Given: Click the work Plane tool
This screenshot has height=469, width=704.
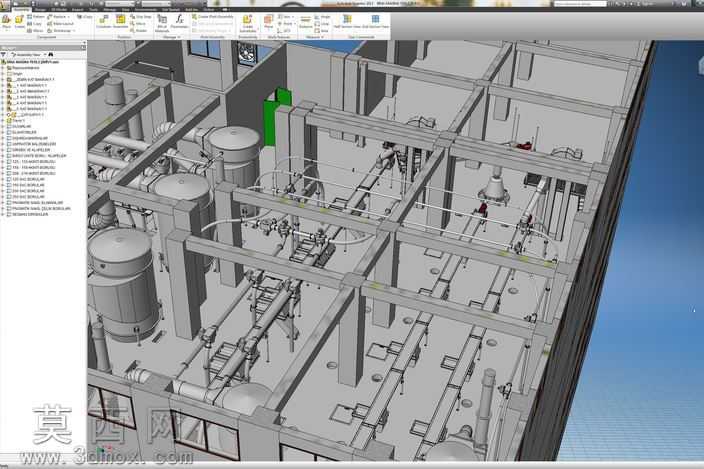Looking at the screenshot, I should (268, 21).
